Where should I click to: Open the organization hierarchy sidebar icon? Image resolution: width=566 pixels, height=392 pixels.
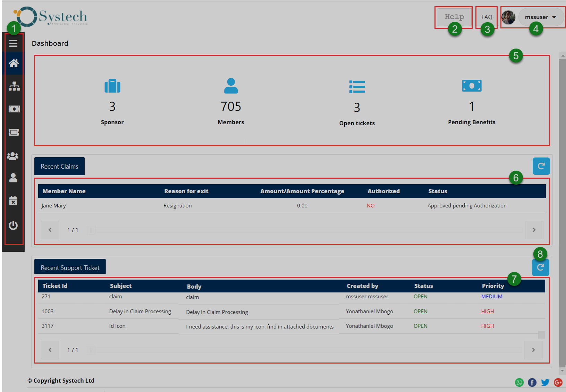(14, 86)
